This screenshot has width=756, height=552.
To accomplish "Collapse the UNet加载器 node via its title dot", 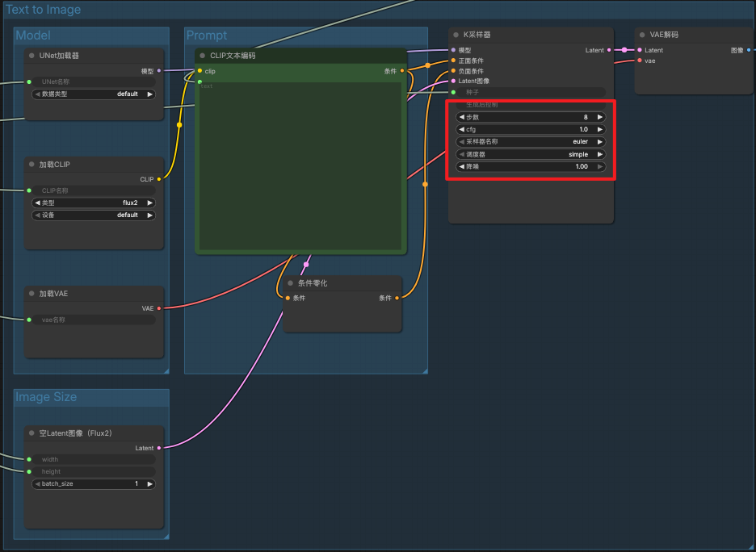I will (31, 56).
